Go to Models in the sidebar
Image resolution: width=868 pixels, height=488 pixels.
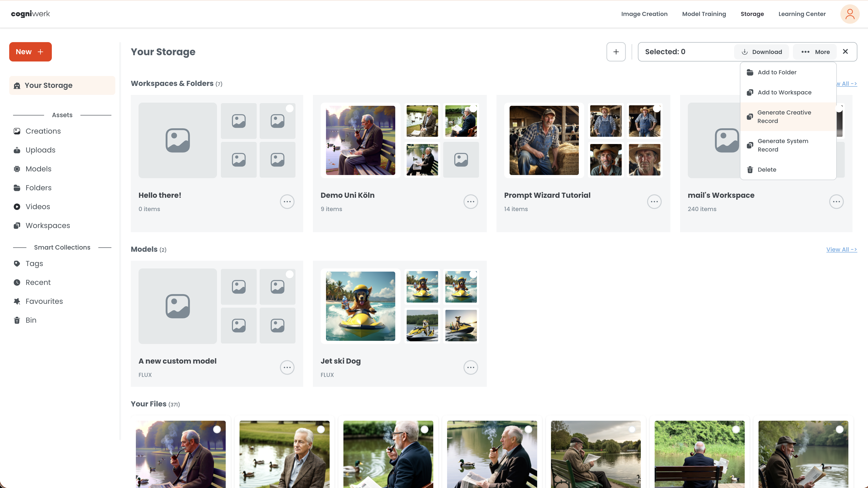[x=38, y=169]
